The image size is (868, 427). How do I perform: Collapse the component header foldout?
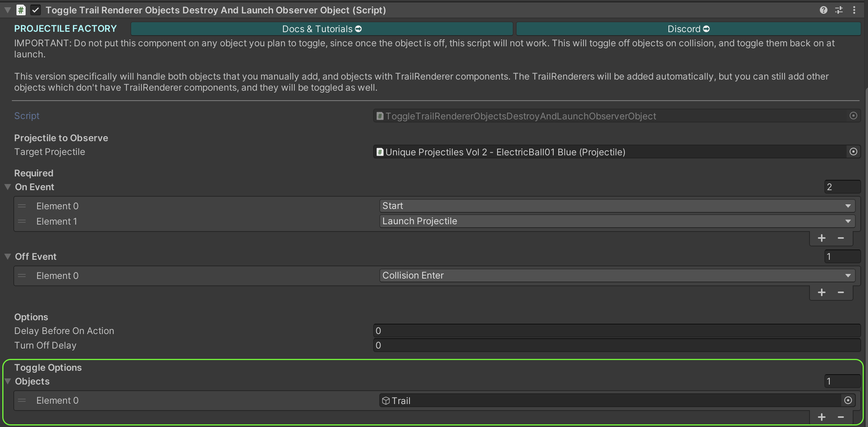click(8, 10)
